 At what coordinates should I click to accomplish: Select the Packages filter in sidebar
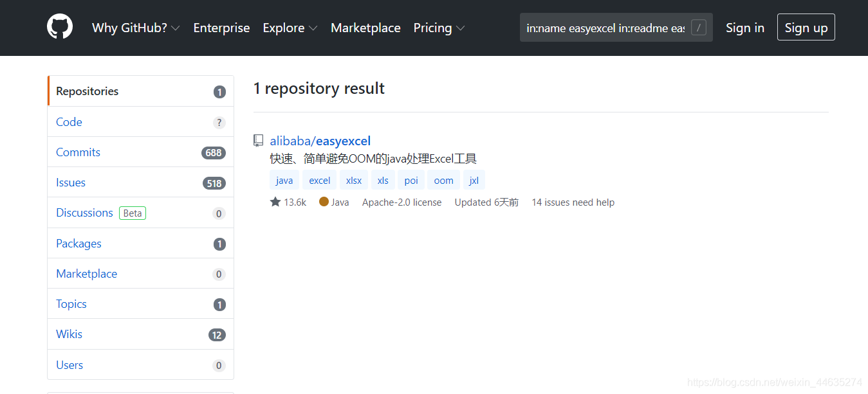[140, 244]
